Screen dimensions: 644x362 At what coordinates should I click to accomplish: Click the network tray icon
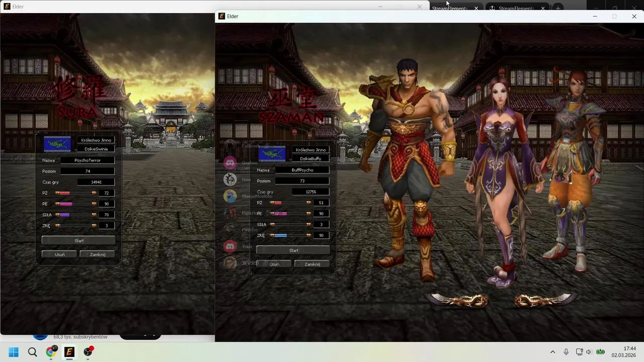click(x=579, y=352)
